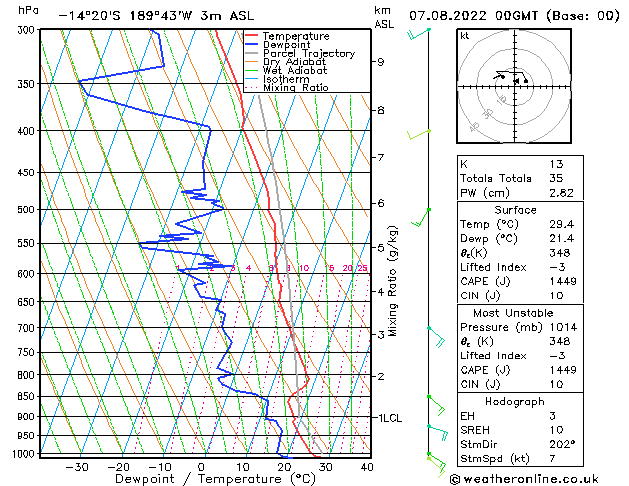Click the PW (cm) value 2.82

561,193
